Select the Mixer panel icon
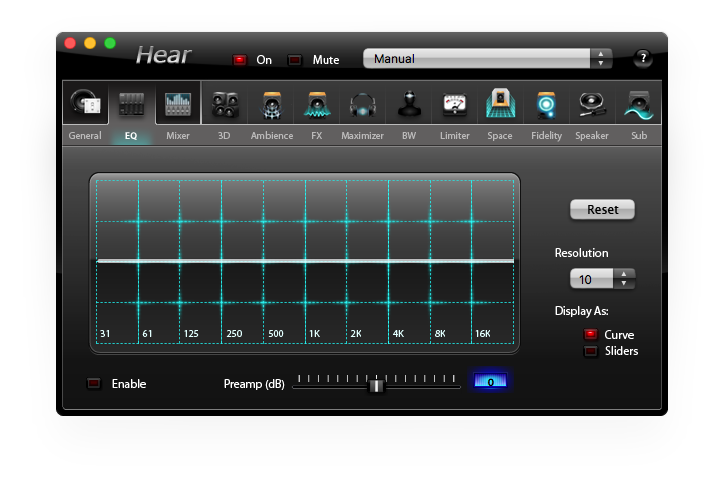 [x=178, y=105]
